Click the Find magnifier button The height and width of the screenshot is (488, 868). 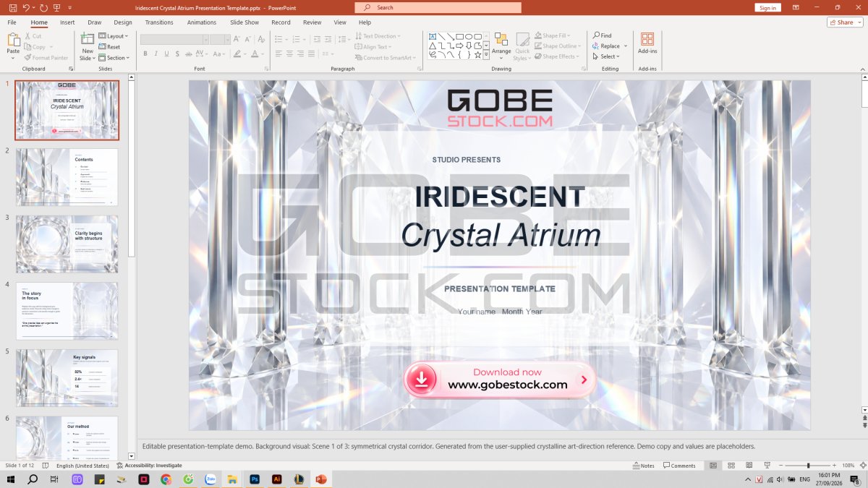point(602,35)
